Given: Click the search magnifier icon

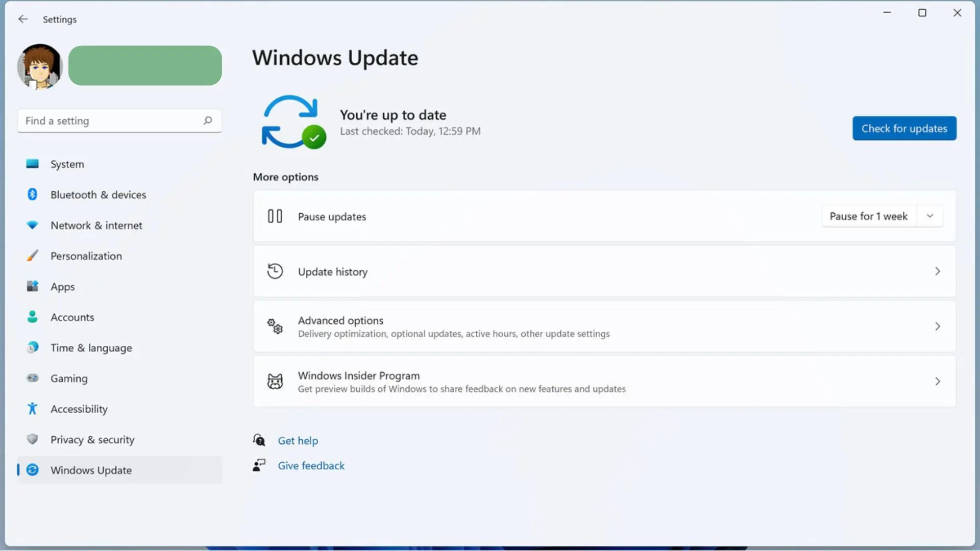Looking at the screenshot, I should (207, 121).
